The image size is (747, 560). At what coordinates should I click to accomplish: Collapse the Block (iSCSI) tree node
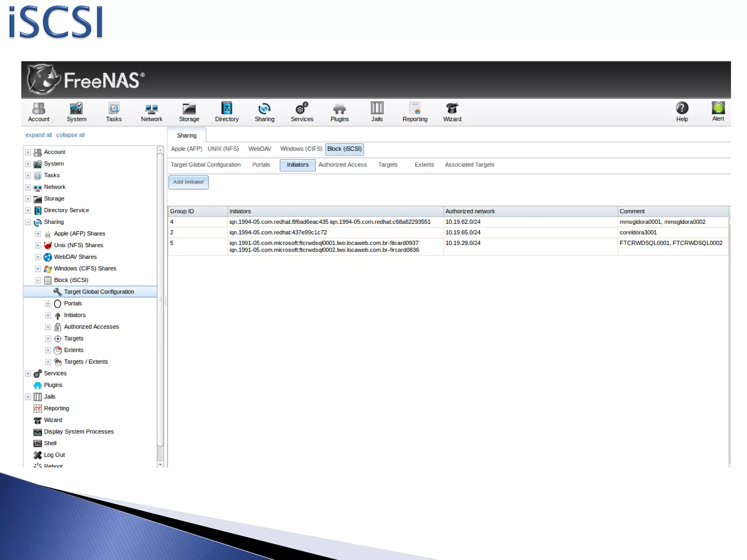(38, 280)
